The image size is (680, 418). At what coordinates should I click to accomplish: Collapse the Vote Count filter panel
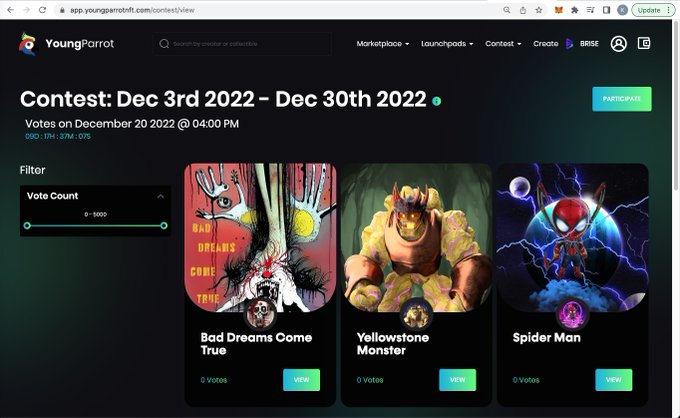click(x=160, y=196)
